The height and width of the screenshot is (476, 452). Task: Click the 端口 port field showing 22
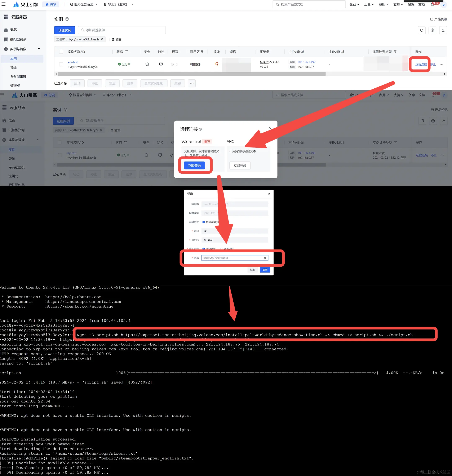coord(235,231)
